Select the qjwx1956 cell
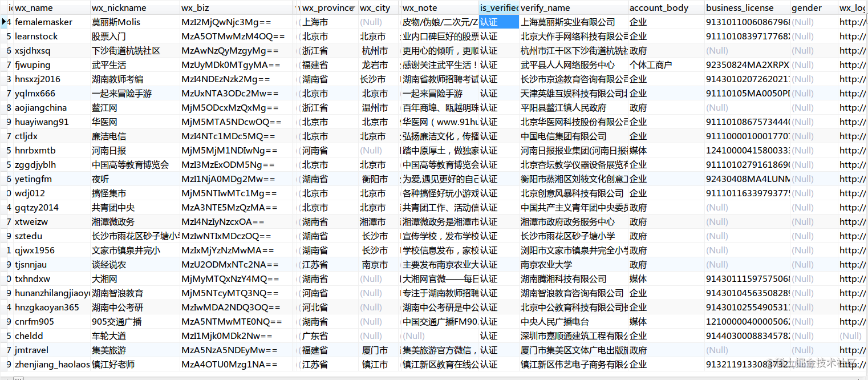868x380 pixels. (x=51, y=250)
